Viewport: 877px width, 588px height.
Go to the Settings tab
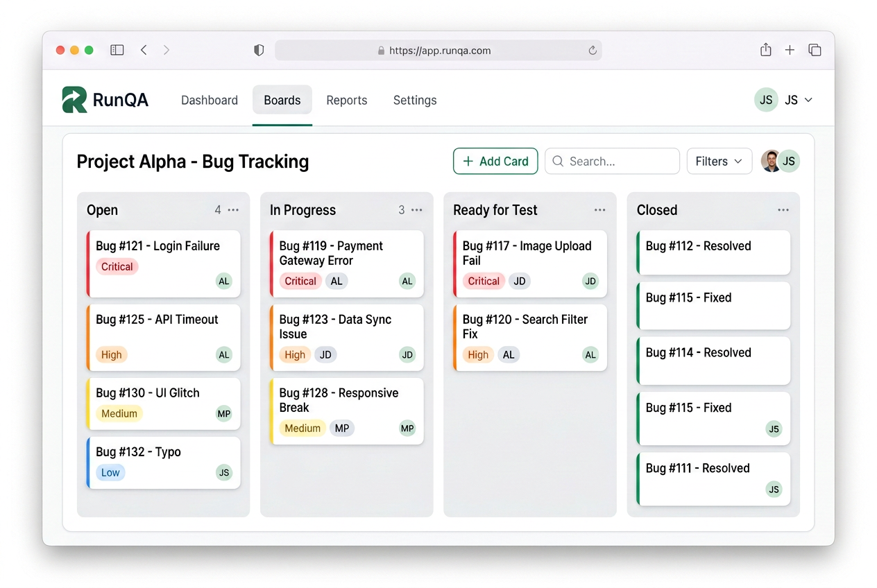point(415,100)
